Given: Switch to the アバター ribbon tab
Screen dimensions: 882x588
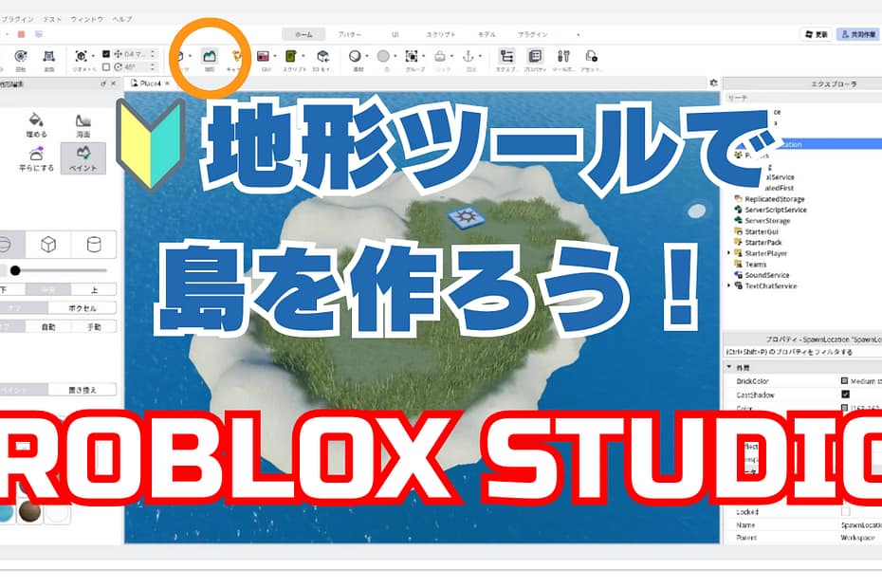Looking at the screenshot, I should tap(348, 34).
